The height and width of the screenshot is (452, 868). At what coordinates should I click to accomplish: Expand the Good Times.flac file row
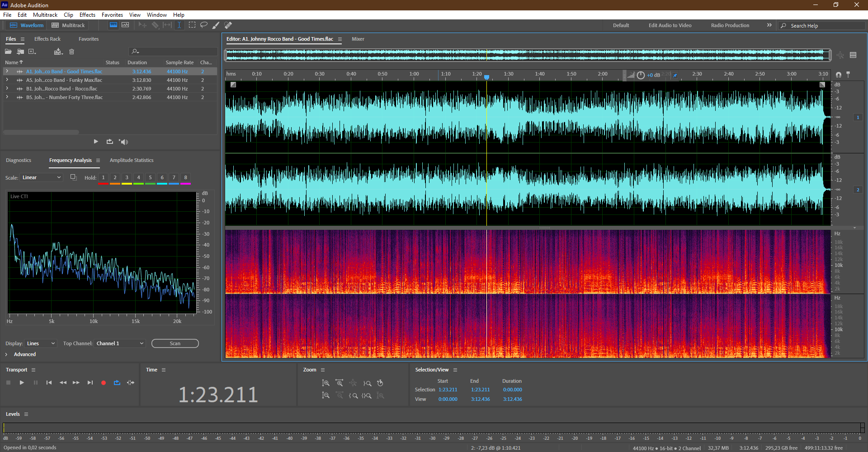[x=7, y=71]
